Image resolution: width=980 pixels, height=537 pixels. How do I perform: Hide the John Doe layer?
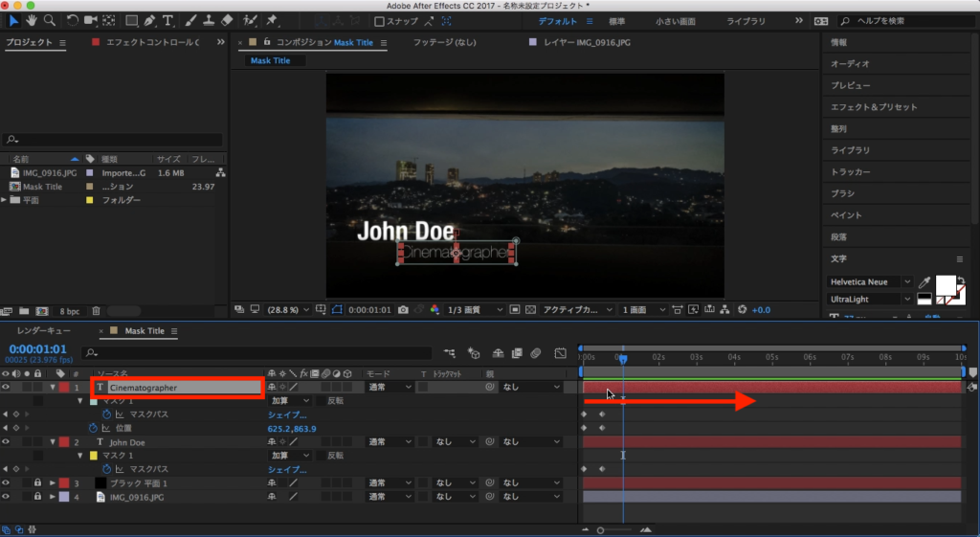[8, 442]
